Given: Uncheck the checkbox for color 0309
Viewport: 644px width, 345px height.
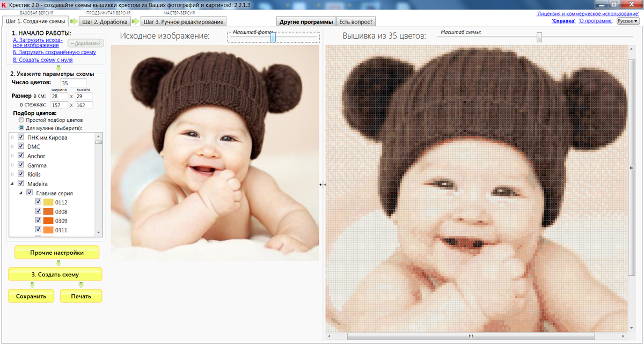Looking at the screenshot, I should point(38,221).
